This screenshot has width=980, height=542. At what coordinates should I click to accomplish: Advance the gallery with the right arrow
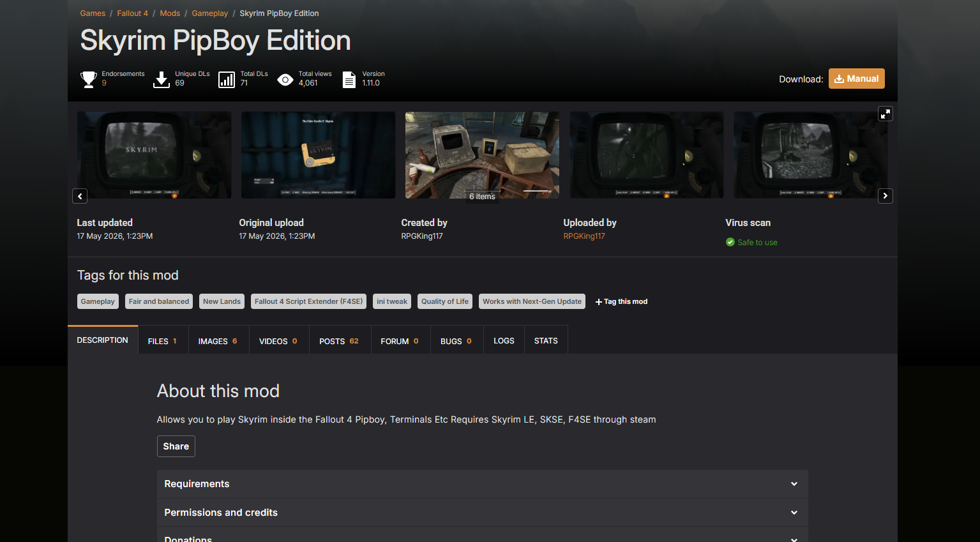click(x=886, y=196)
